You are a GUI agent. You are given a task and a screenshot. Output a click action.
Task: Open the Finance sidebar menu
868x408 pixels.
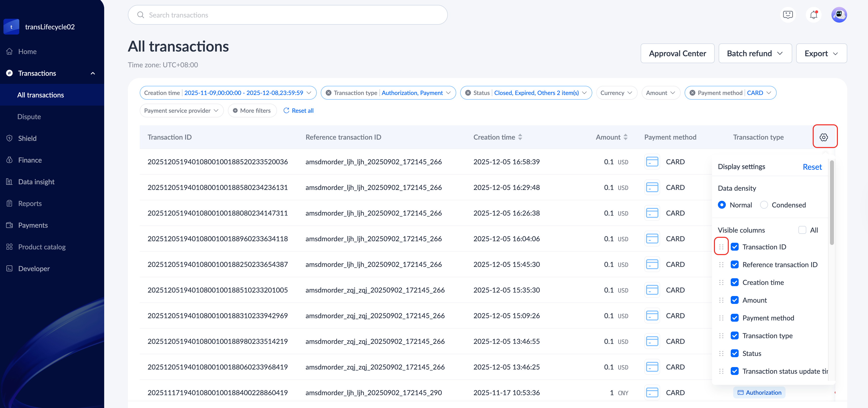[30, 160]
